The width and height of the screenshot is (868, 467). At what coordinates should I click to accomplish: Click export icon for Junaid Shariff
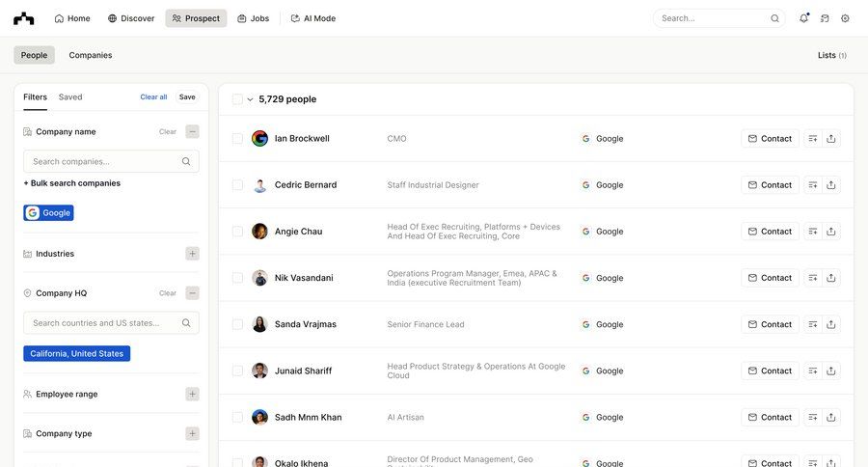(831, 371)
